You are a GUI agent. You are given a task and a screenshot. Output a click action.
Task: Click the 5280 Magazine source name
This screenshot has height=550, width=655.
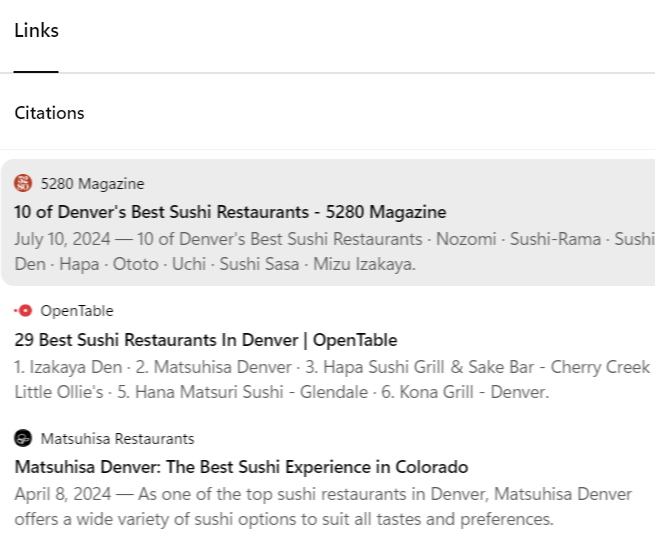(92, 184)
